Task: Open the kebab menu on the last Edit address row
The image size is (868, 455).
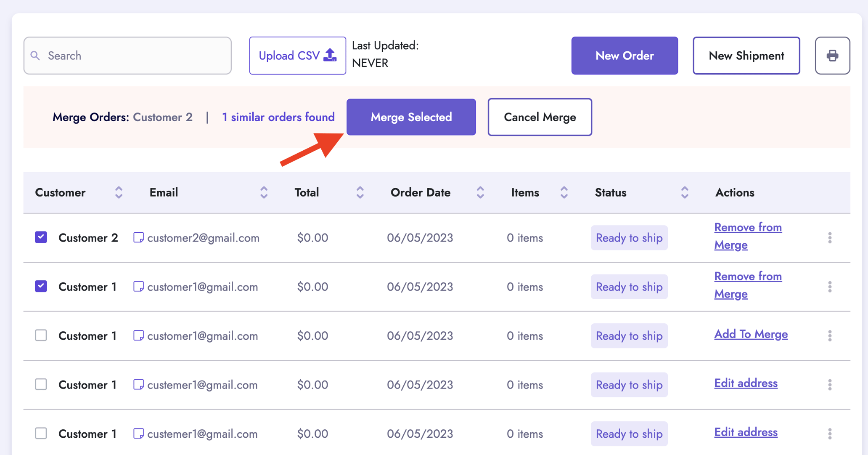Action: pos(830,434)
